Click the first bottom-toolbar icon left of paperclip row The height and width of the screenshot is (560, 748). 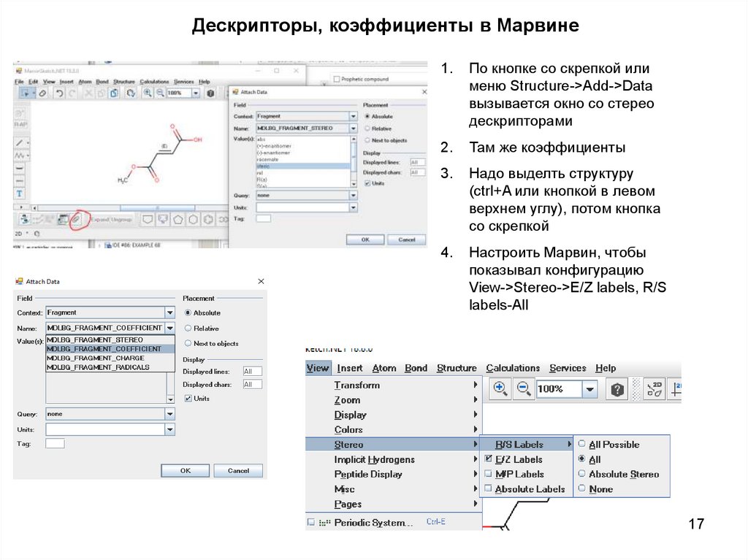pos(24,220)
